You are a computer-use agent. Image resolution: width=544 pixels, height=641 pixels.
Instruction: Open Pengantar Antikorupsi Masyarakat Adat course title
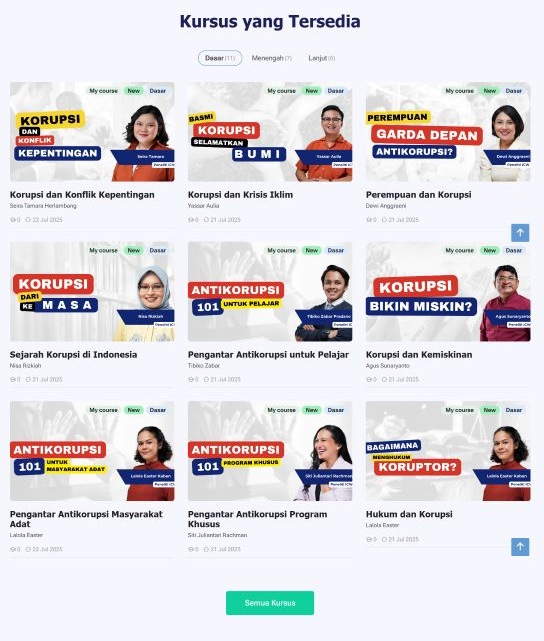click(86, 519)
